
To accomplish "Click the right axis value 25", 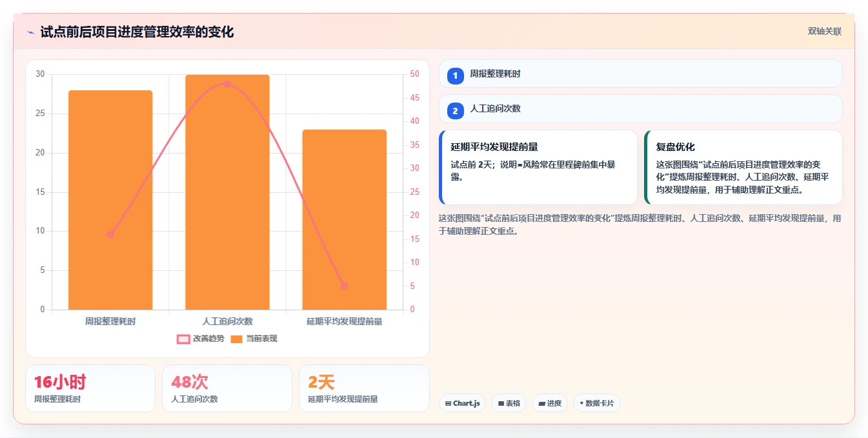I will tap(414, 192).
